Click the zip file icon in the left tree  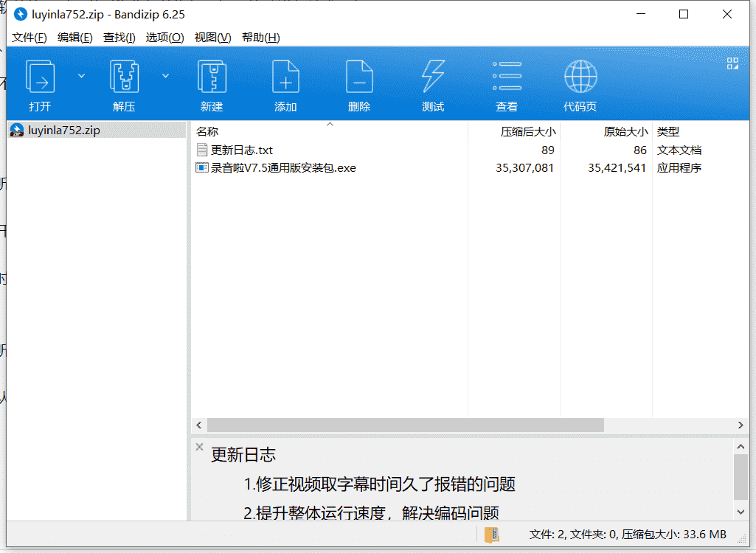tap(17, 131)
